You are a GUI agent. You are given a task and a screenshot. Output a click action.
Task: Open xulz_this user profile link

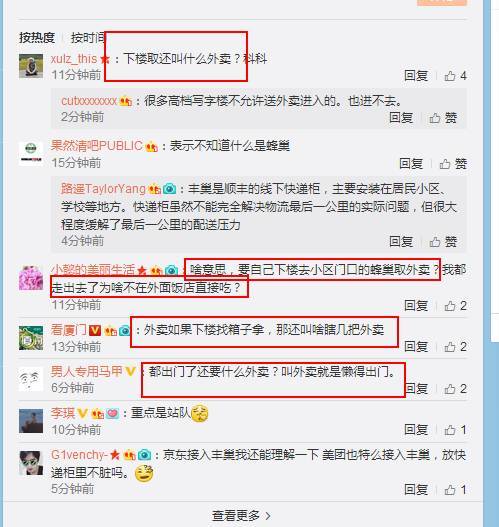click(74, 59)
